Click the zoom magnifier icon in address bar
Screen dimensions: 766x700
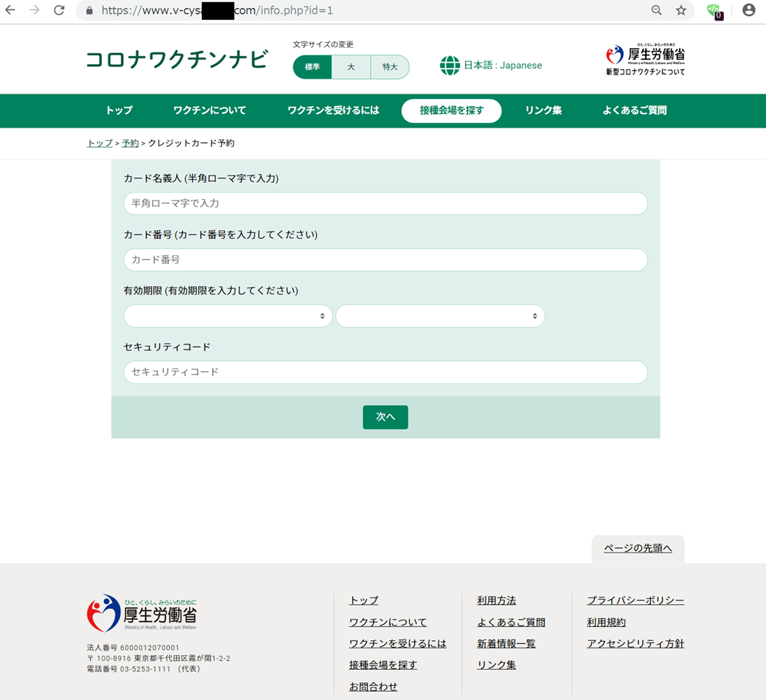pos(656,10)
